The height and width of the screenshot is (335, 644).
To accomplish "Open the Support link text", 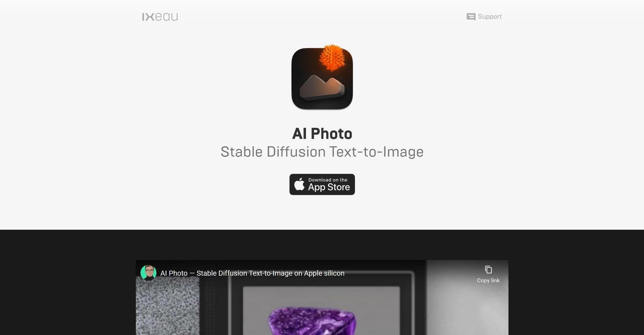I will pyautogui.click(x=490, y=17).
